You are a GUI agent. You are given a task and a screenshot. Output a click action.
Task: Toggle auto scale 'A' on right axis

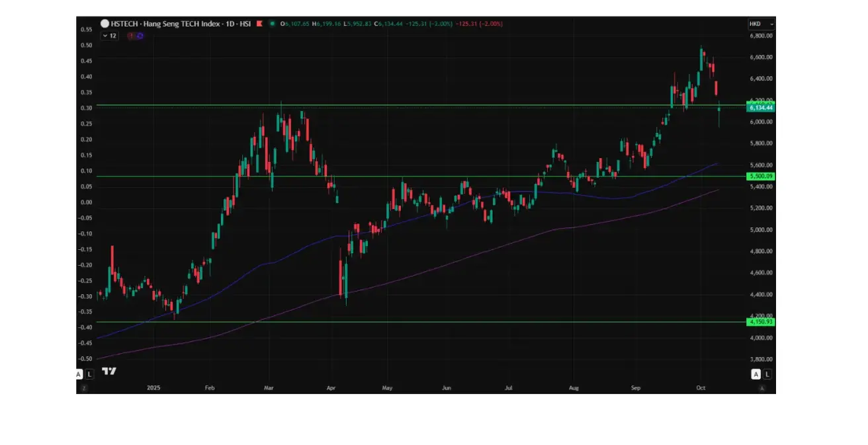coord(756,374)
